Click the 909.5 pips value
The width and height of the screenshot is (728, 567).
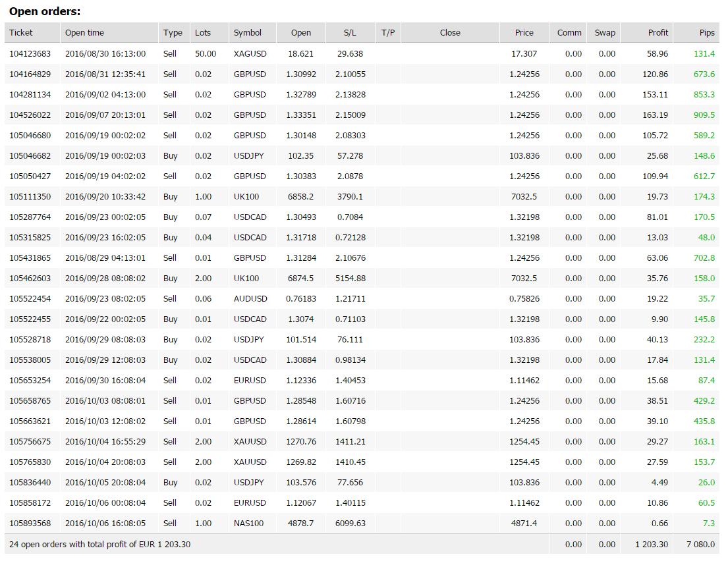704,115
